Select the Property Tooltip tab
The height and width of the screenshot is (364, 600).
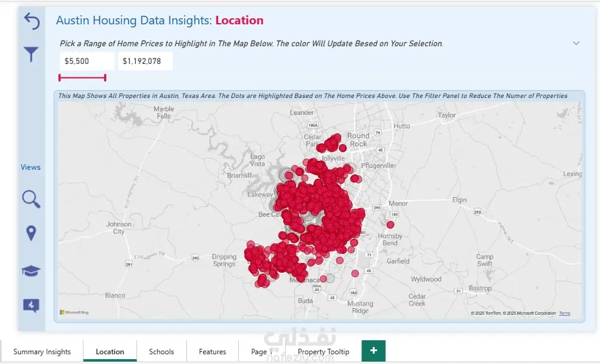[x=323, y=352]
